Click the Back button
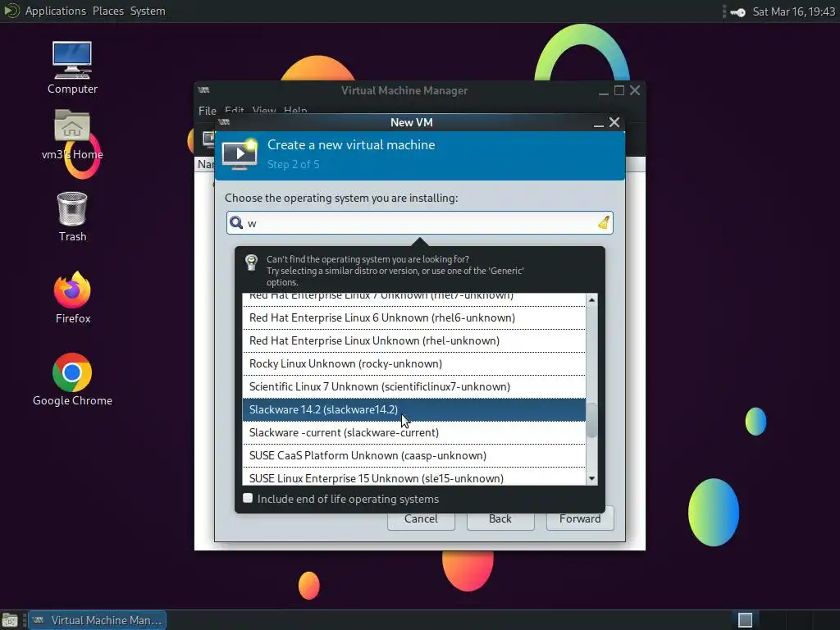The width and height of the screenshot is (840, 630). [500, 518]
